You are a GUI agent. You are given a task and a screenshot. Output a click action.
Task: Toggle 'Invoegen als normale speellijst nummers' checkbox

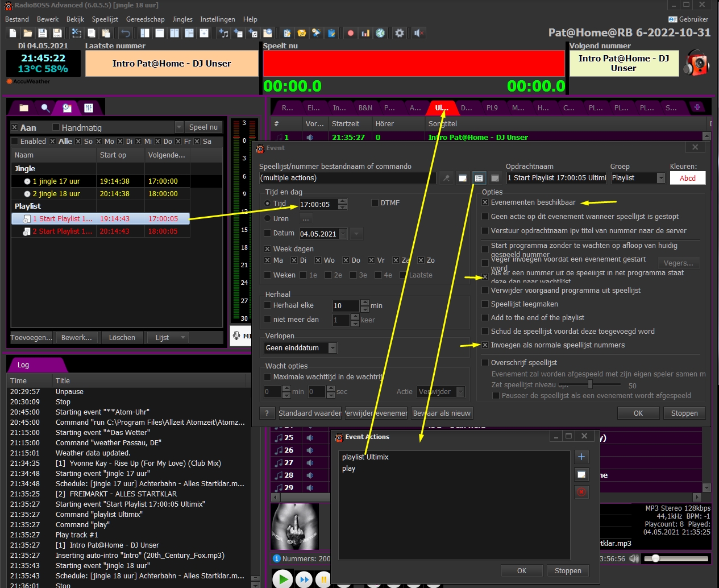point(485,345)
